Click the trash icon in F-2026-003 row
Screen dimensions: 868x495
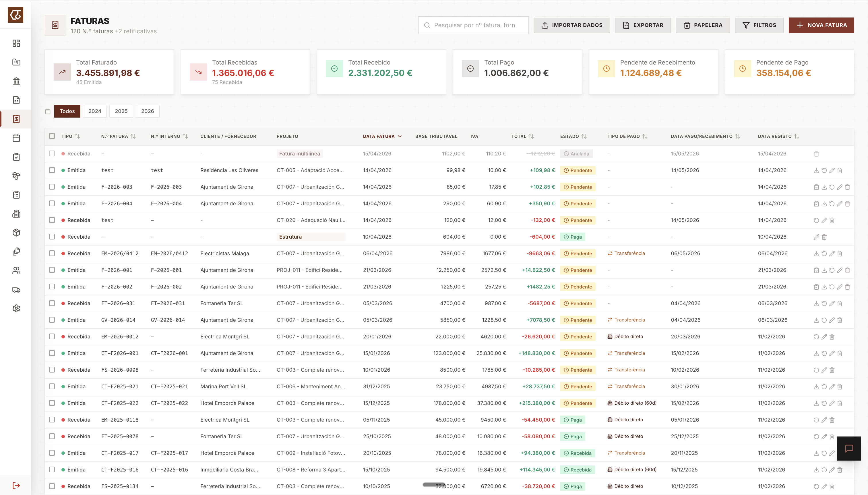tap(847, 187)
